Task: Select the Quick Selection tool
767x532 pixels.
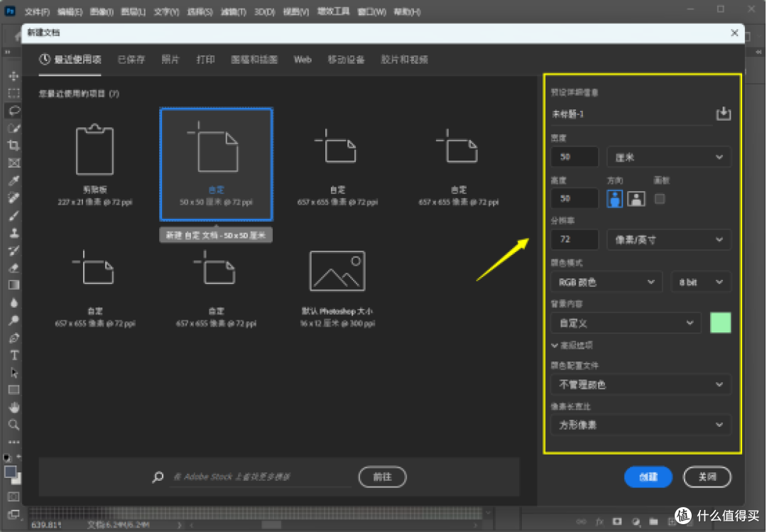Action: (x=13, y=129)
